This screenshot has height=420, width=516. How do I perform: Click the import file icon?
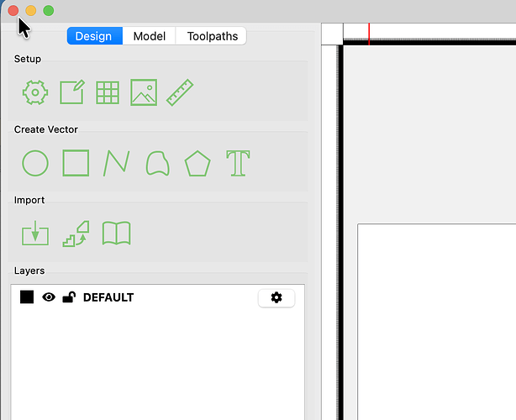click(x=35, y=234)
